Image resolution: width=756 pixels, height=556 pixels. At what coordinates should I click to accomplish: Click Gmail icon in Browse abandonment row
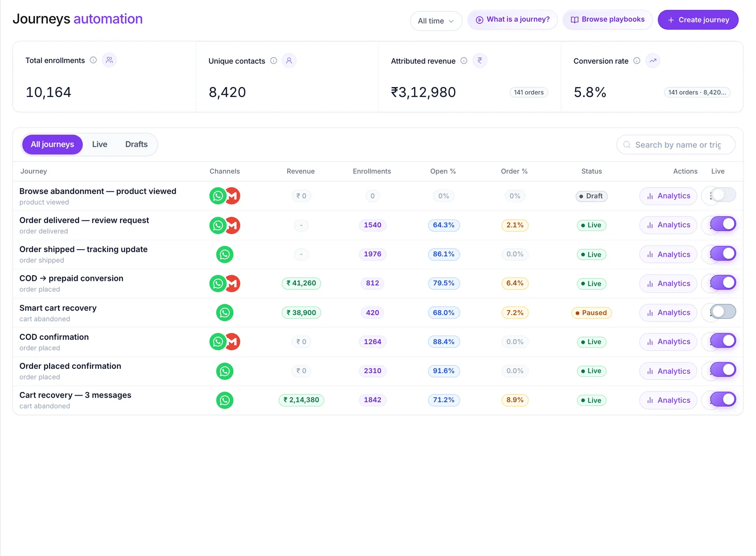pos(233,196)
